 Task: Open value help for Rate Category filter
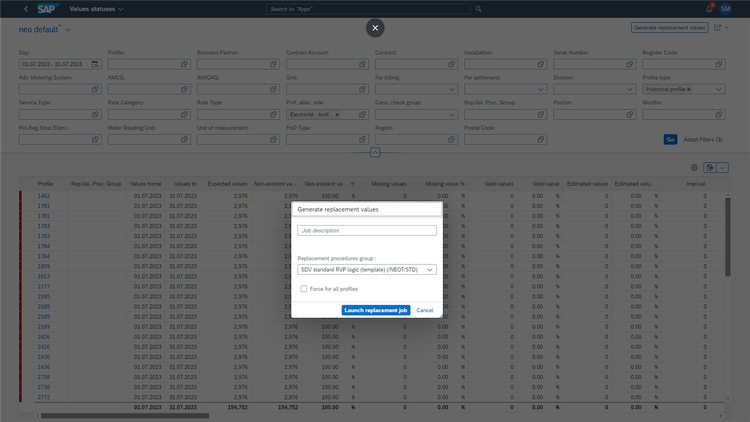pos(184,114)
